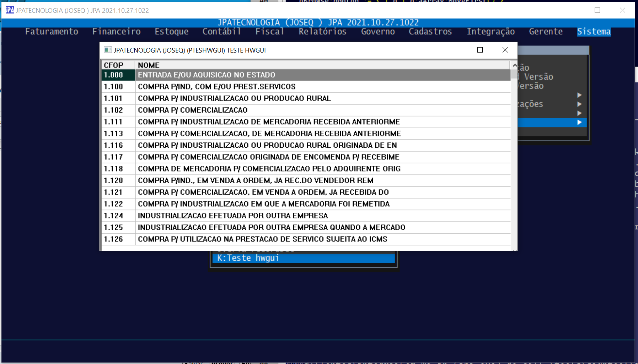This screenshot has width=638, height=364.
Task: Select row COMPRA P/ UTILIZACAO NA PRESTACAO DE SERVICO
Action: [x=306, y=239]
